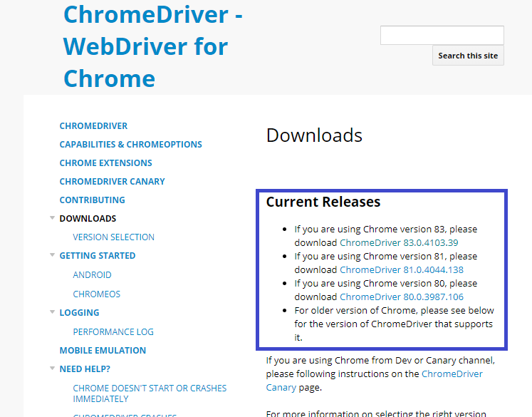Download ChromeDriver 80.0.3987.106
This screenshot has height=417, width=532.
click(402, 297)
